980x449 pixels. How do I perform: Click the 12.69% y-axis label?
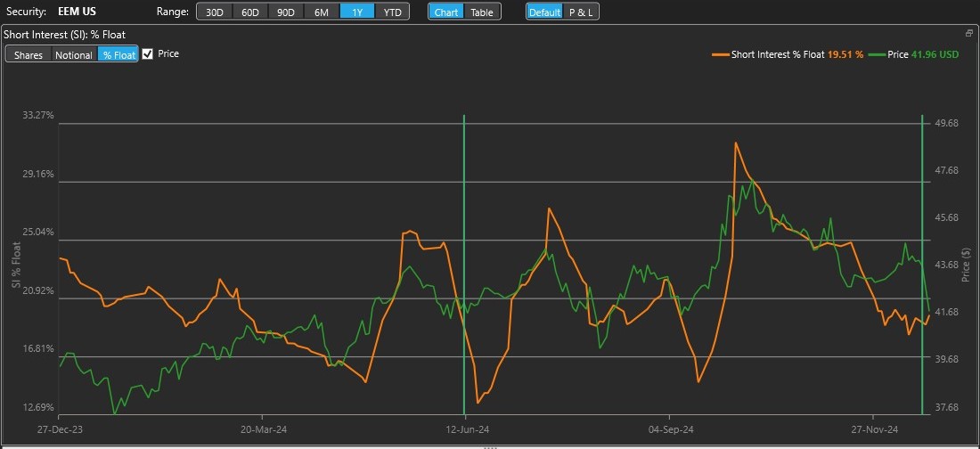(x=38, y=408)
